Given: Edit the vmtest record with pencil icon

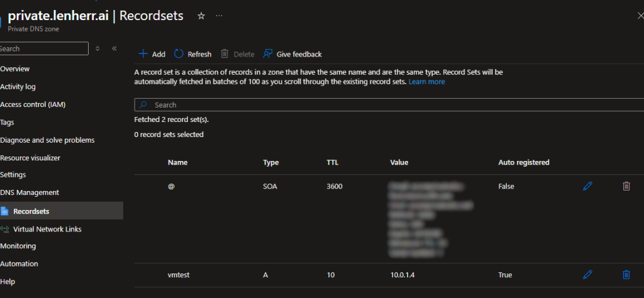Looking at the screenshot, I should pos(587,275).
